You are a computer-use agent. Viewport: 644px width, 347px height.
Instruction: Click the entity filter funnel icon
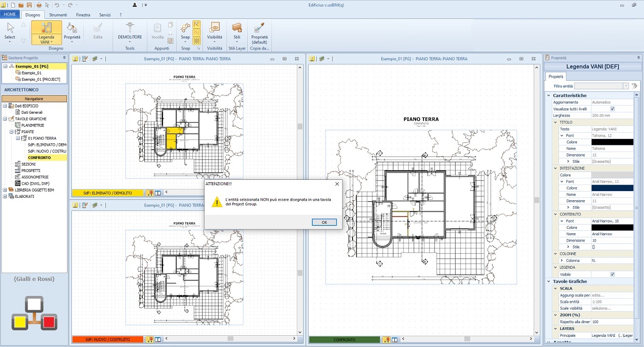634,86
